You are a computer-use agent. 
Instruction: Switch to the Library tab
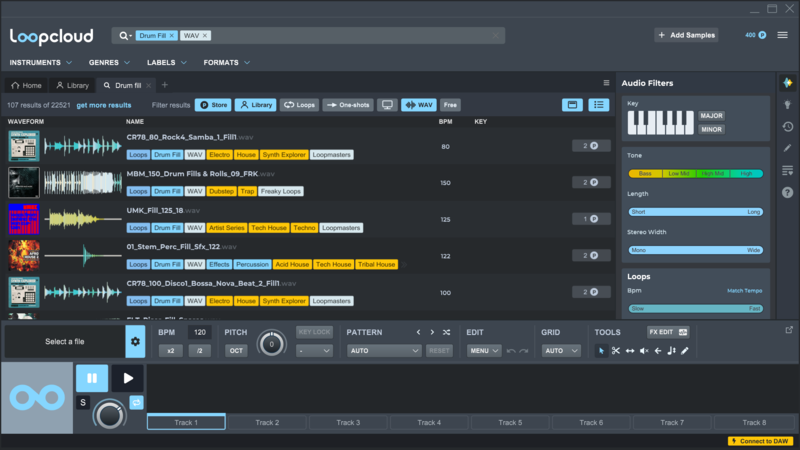pos(72,85)
